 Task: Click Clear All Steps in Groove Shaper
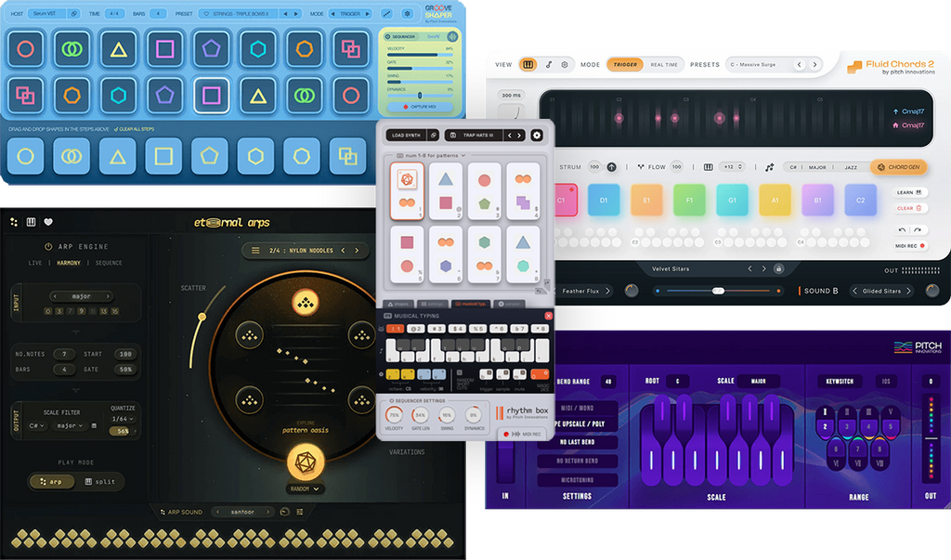point(135,129)
